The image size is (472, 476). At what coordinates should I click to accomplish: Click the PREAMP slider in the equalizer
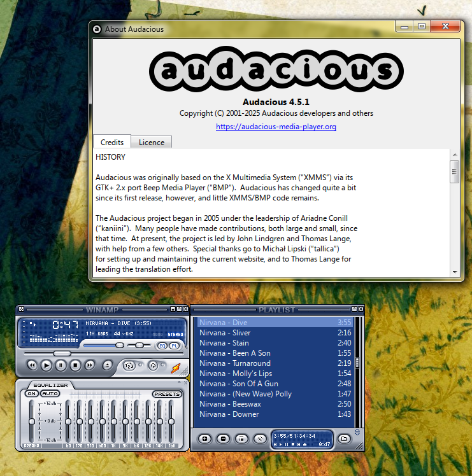[32, 421]
